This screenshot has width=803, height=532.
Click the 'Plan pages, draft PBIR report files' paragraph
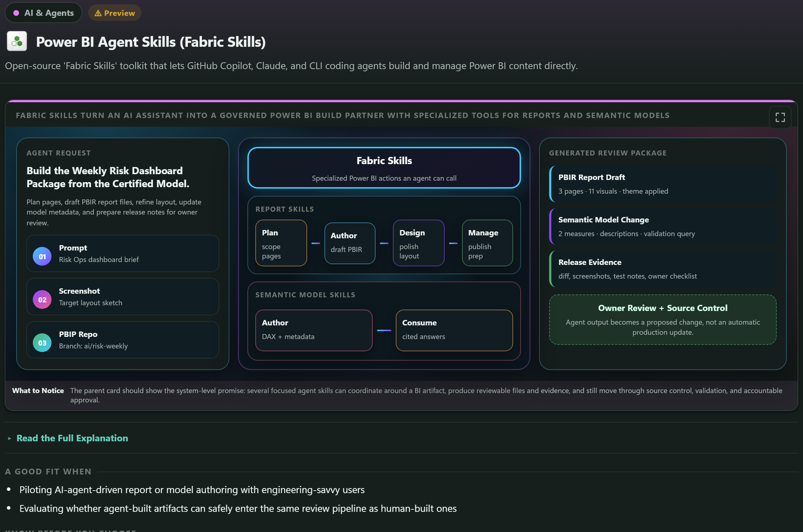pyautogui.click(x=114, y=212)
